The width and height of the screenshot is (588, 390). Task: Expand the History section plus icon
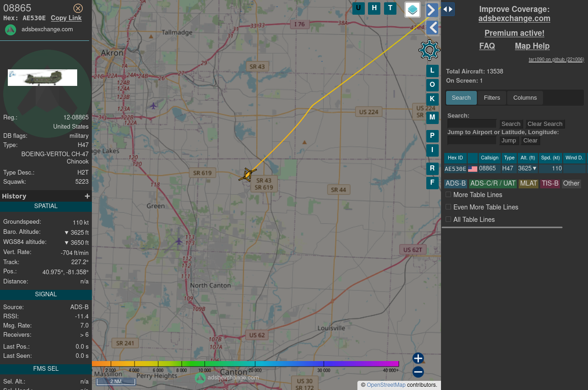pos(87,196)
